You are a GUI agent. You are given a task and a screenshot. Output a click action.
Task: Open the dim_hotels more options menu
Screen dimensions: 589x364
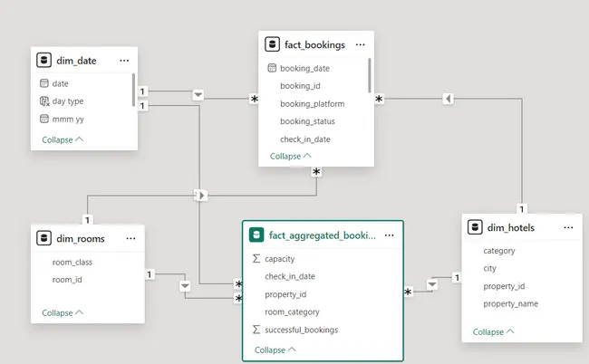click(569, 228)
